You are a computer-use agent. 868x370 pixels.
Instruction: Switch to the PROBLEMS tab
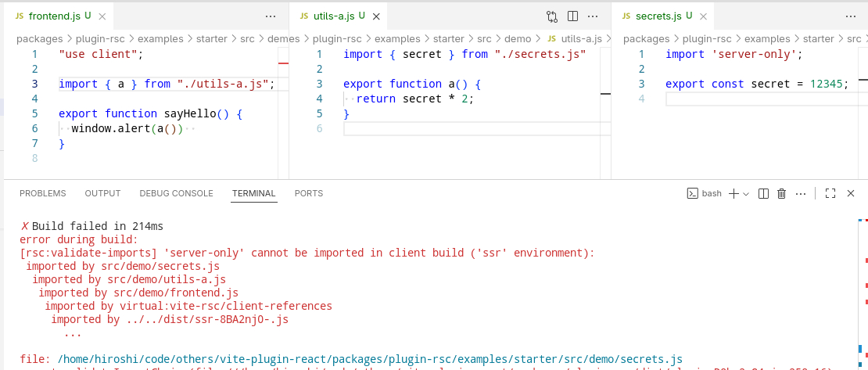(43, 193)
